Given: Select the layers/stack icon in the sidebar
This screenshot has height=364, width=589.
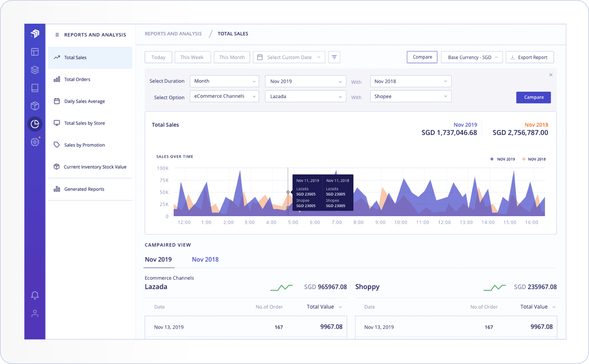Looking at the screenshot, I should (35, 70).
